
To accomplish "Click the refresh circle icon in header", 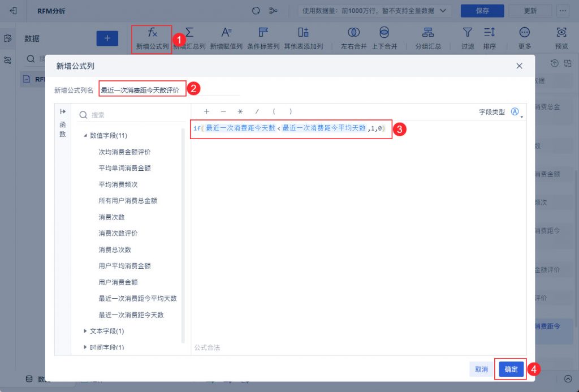I will click(256, 11).
